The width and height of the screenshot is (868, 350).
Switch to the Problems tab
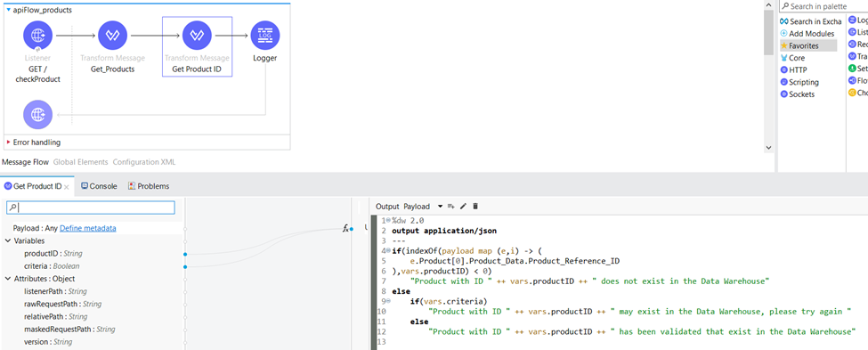tap(149, 186)
